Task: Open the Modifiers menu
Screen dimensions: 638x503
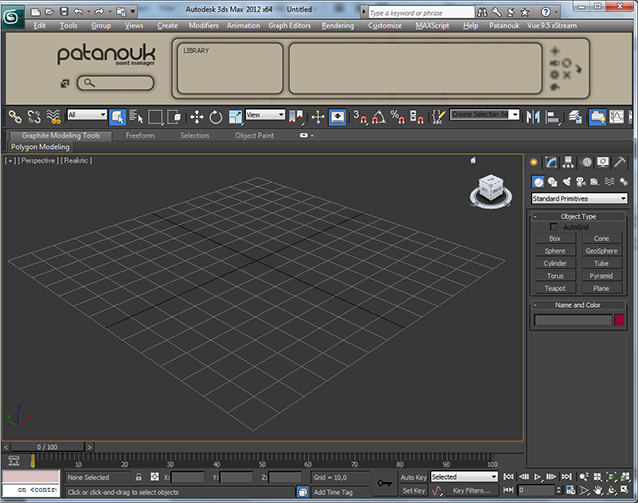Action: pyautogui.click(x=203, y=26)
